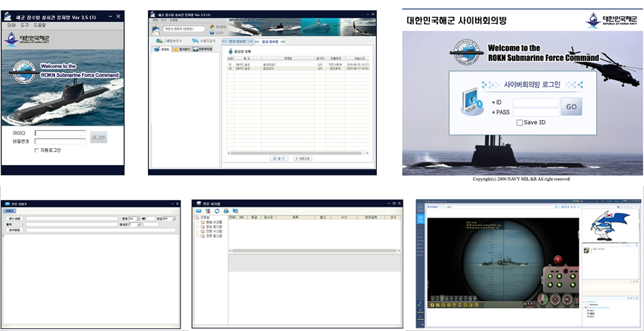Click the user status name field in messenger
Screen dimensions: 644x331
[183, 29]
